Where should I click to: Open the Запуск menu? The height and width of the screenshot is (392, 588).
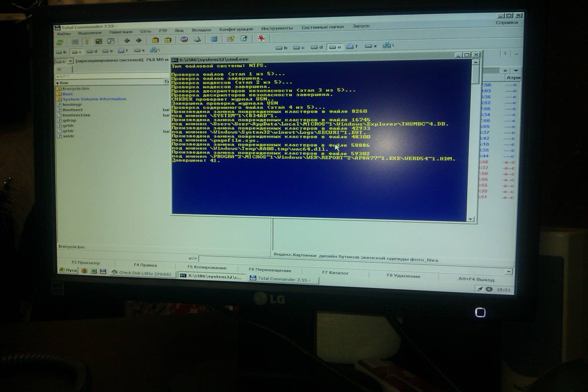(361, 26)
